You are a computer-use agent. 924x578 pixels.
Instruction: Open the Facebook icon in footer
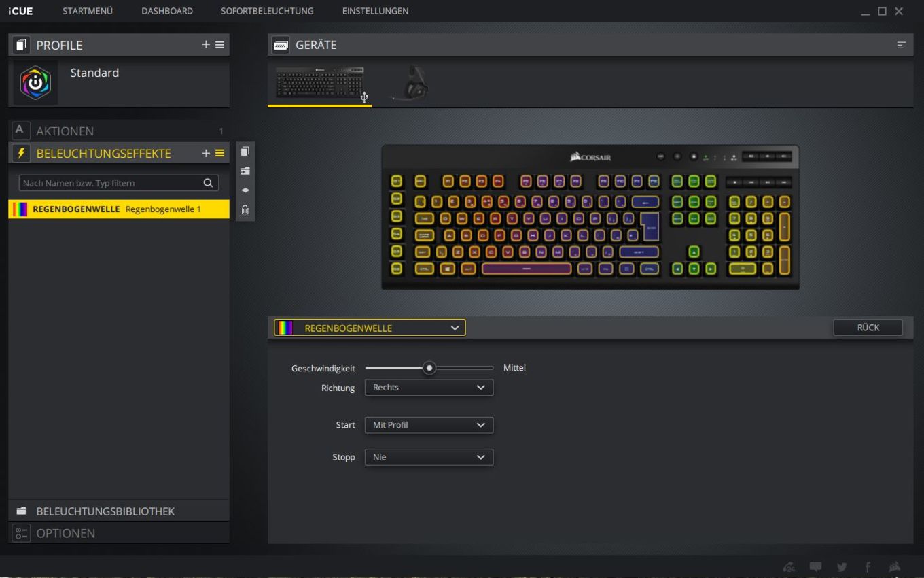click(x=868, y=567)
